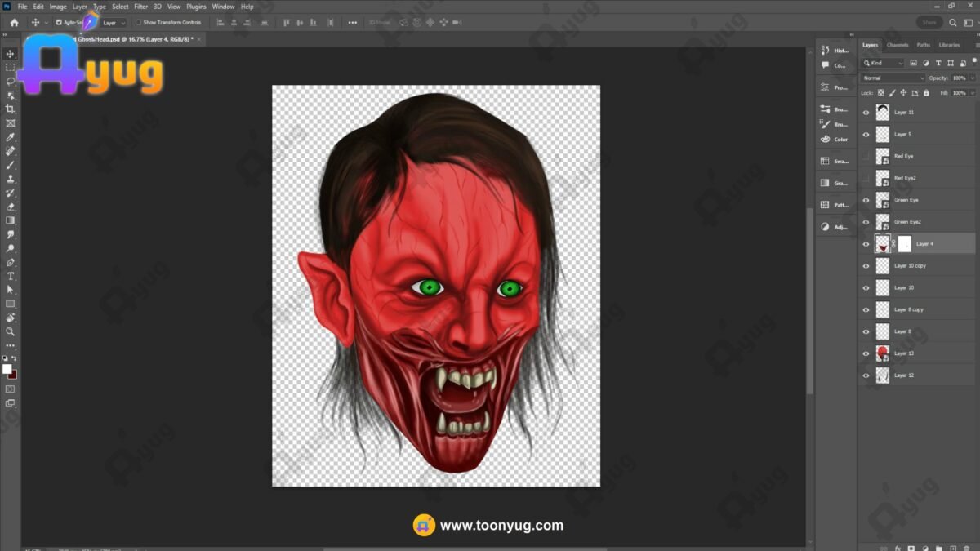Screen dimensions: 980x551
Task: Select the Pen tool
Action: click(x=11, y=262)
